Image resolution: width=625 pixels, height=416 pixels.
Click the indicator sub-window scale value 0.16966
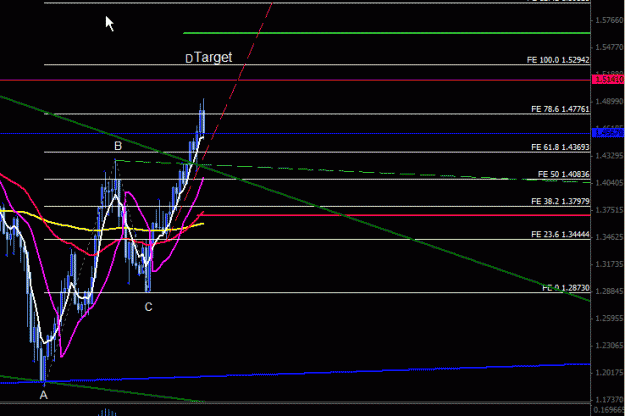click(609, 410)
